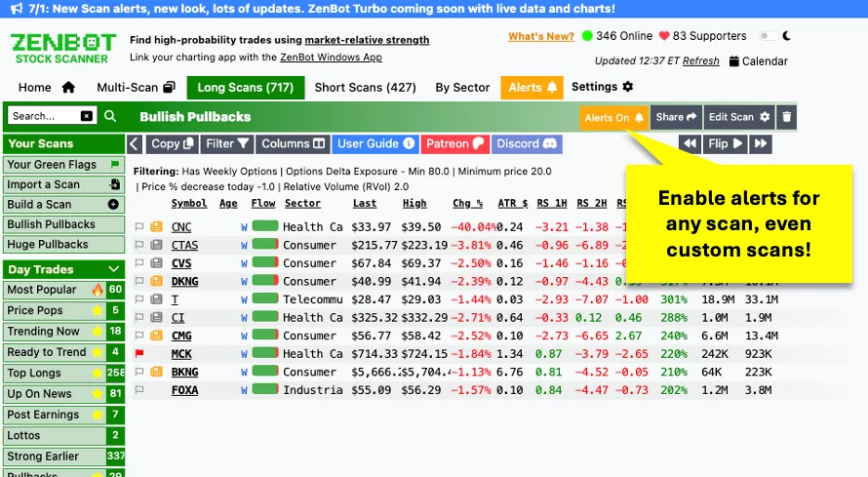Remove the red flag on MCK

(139, 353)
